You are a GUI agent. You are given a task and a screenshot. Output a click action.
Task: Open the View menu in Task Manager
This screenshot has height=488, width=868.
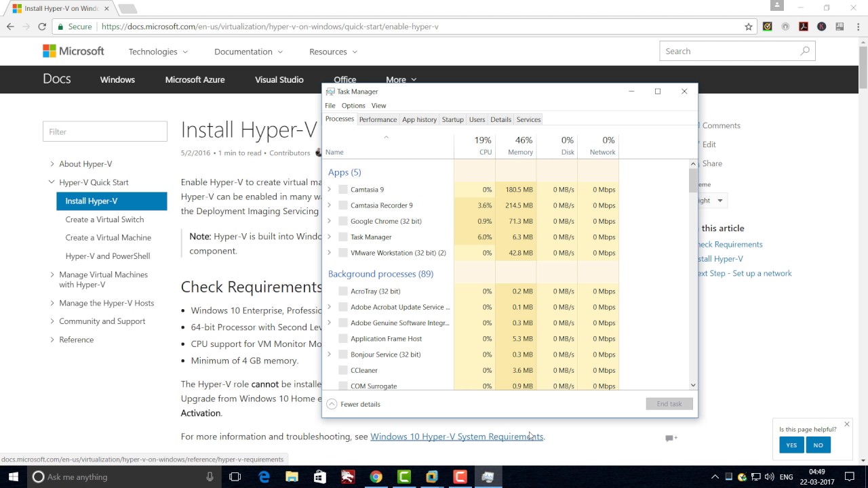pos(378,106)
